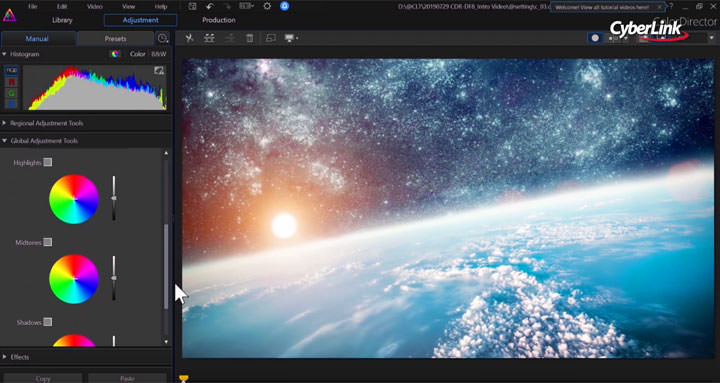The width and height of the screenshot is (720, 383).
Task: Open the Help menu
Action: [x=161, y=6]
